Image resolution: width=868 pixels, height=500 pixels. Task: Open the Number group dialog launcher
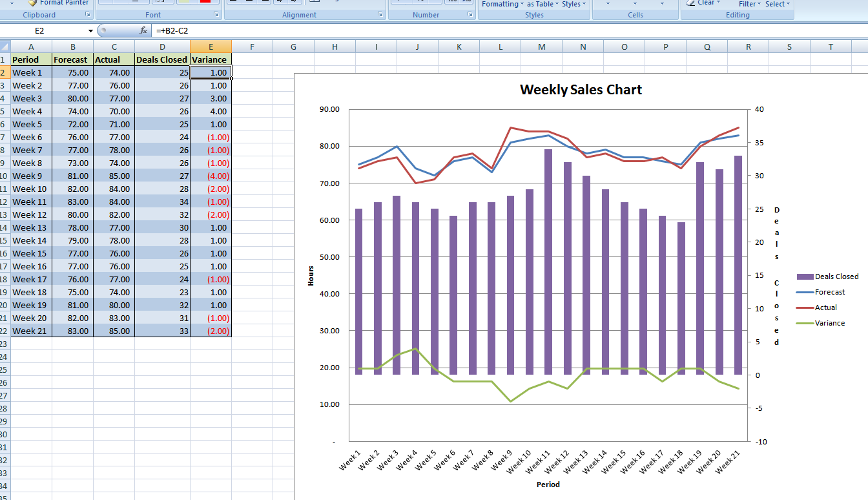(471, 14)
